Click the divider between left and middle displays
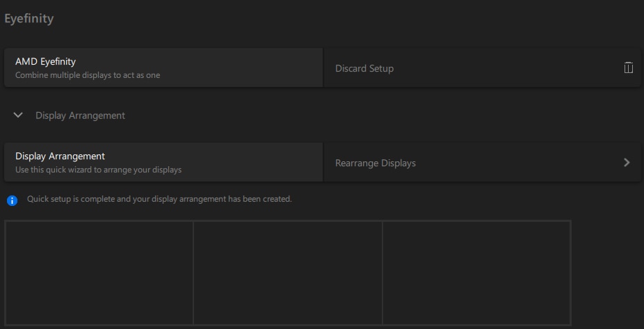The width and height of the screenshot is (644, 329). [193, 273]
